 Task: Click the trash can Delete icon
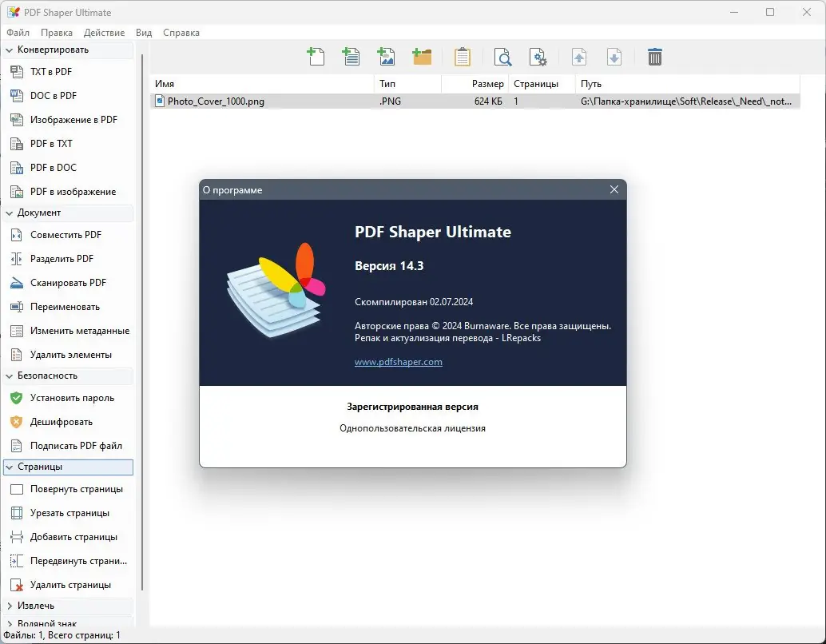[x=655, y=57]
